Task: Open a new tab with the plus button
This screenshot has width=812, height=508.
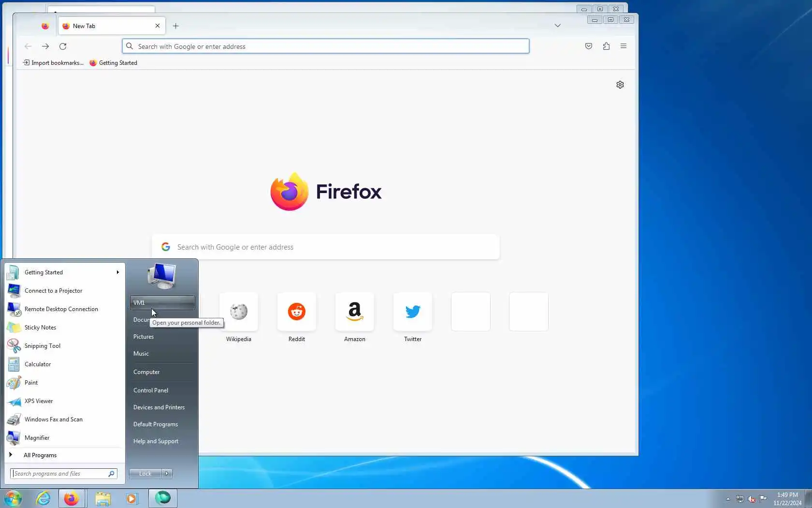Action: click(x=176, y=26)
